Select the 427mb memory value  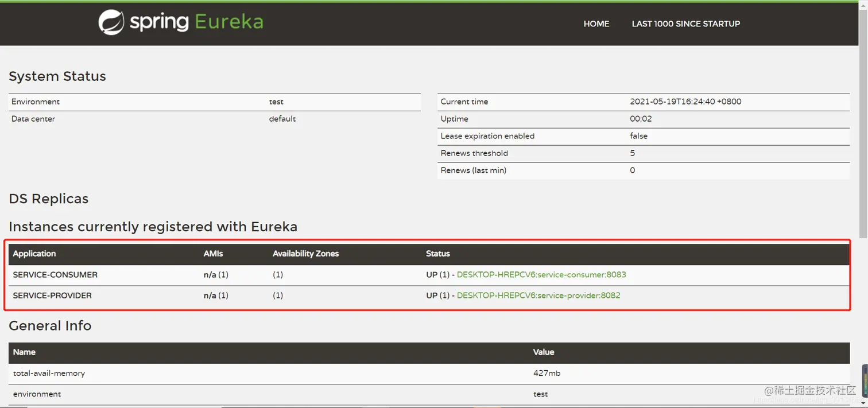coord(547,373)
